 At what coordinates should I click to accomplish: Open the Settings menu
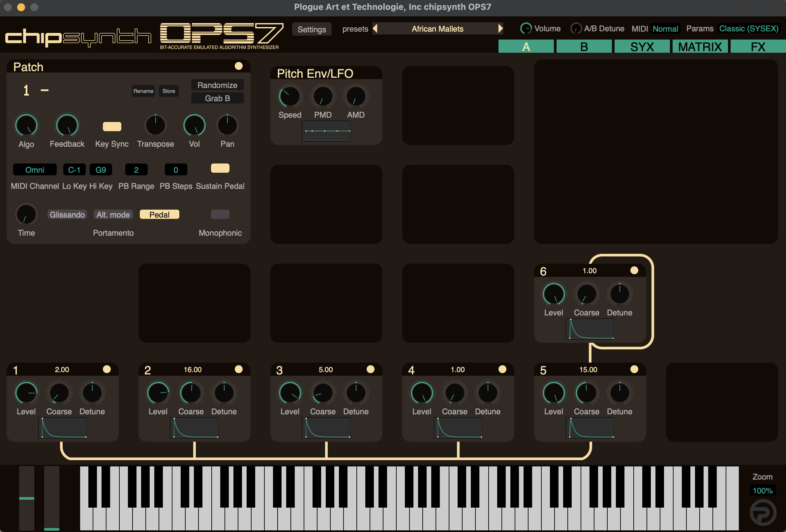[x=312, y=29]
